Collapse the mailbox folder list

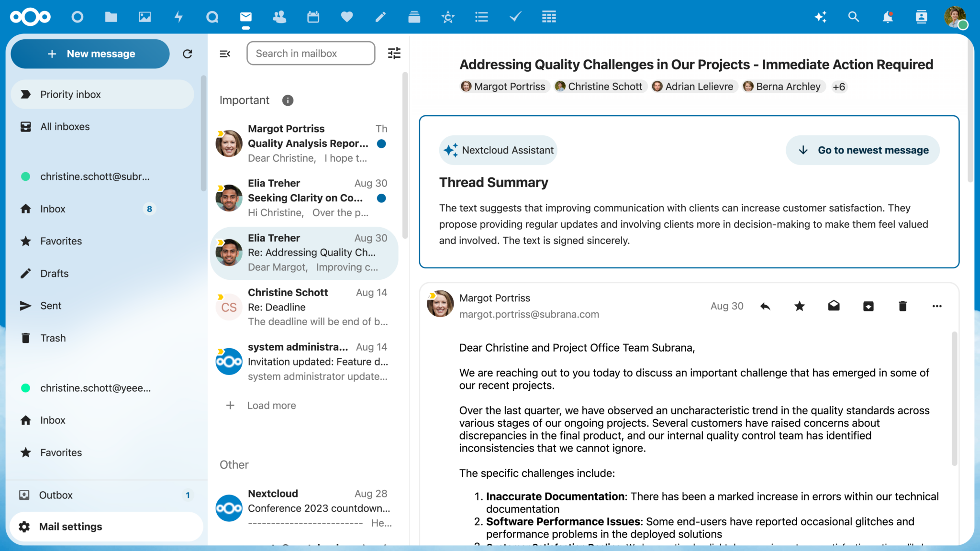pyautogui.click(x=224, y=54)
